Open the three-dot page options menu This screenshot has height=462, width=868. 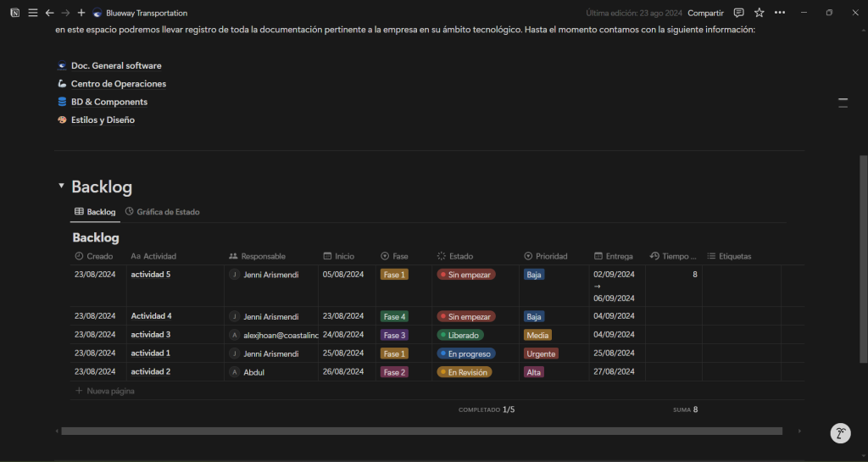point(780,13)
